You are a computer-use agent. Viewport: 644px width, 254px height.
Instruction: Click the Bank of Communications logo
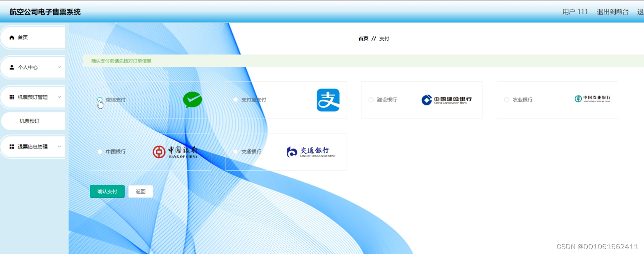(311, 152)
